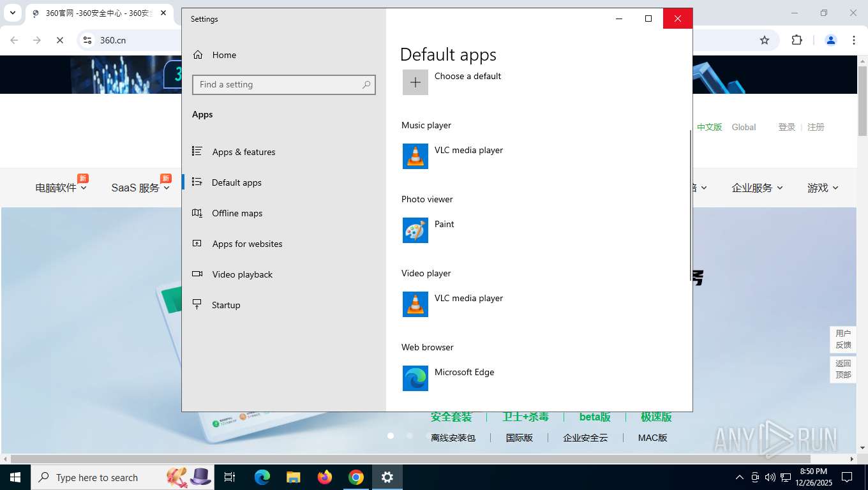Open the Video playback camera icon

point(197,274)
